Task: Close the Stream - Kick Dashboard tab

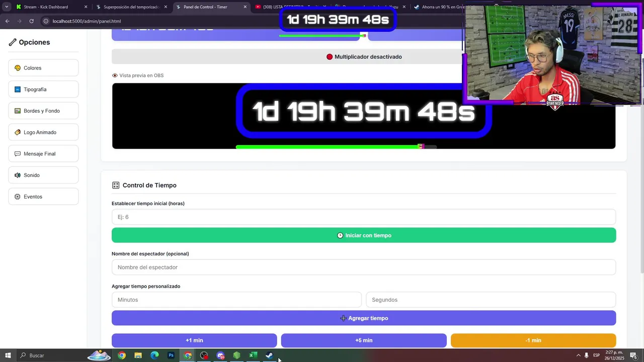Action: 86,7
